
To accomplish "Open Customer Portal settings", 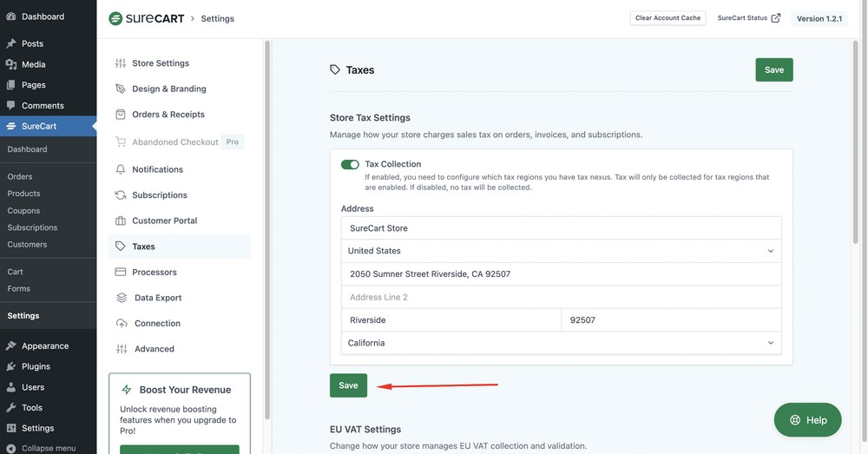I will pyautogui.click(x=180, y=220).
